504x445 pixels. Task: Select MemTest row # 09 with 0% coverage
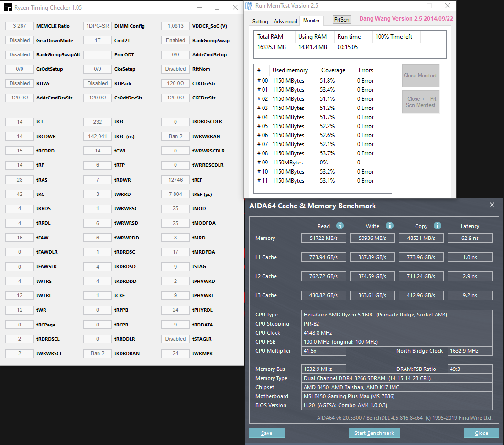tap(322, 162)
